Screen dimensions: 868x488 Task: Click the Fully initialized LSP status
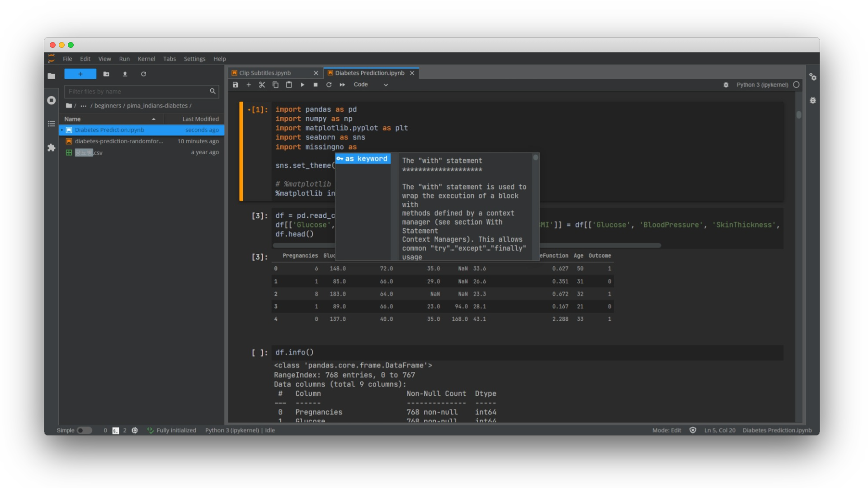(x=172, y=431)
